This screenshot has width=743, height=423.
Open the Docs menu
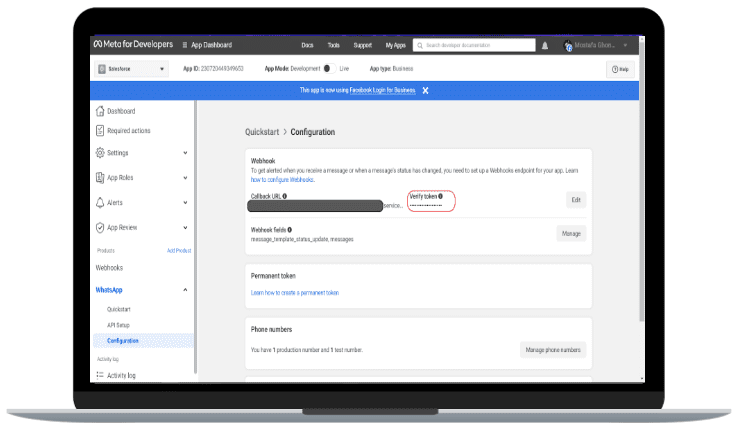click(x=308, y=45)
